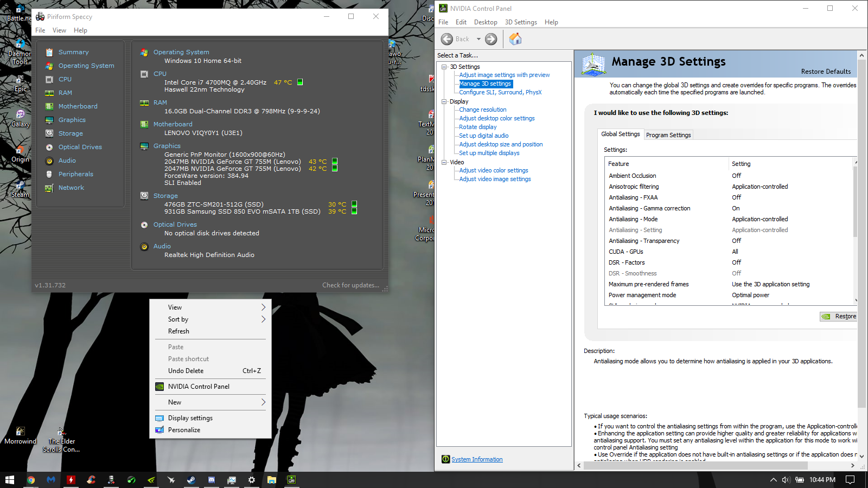The image size is (868, 488).
Task: Click the Restore button below settings
Action: (x=839, y=317)
